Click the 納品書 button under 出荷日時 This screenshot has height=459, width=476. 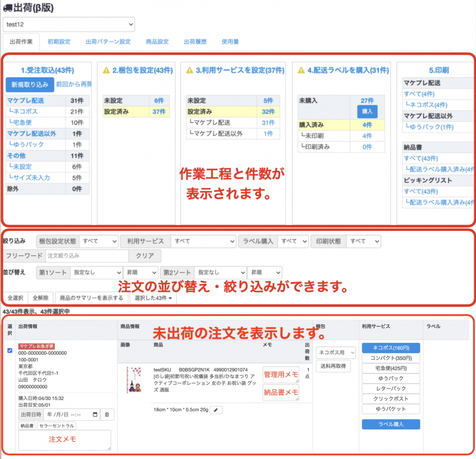tap(27, 426)
